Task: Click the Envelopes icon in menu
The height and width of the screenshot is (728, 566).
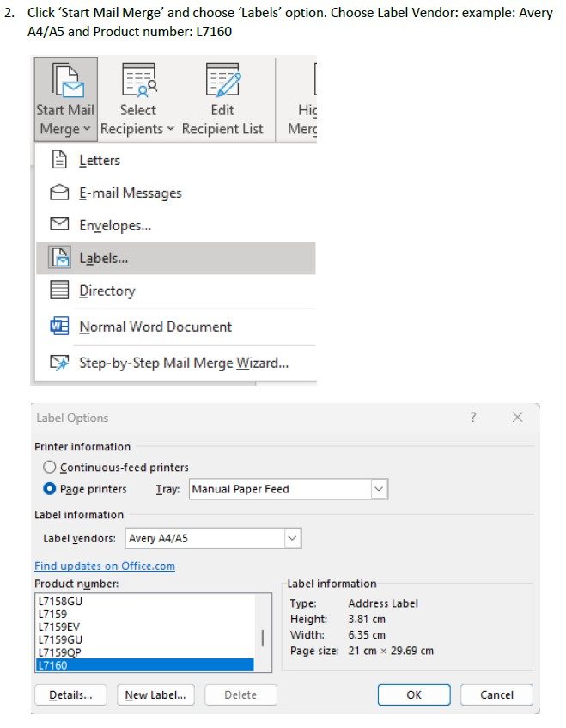Action: pos(59,224)
